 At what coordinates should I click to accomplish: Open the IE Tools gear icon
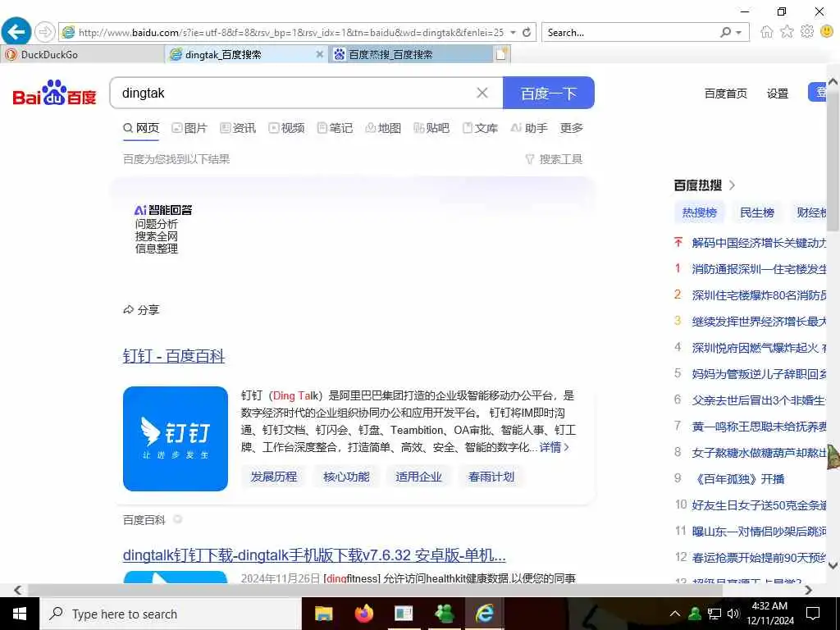click(807, 32)
